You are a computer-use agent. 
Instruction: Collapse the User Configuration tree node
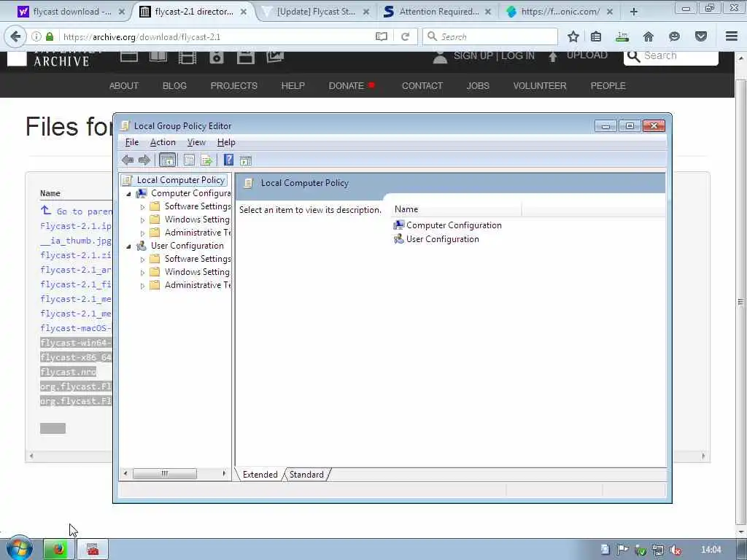pos(128,246)
